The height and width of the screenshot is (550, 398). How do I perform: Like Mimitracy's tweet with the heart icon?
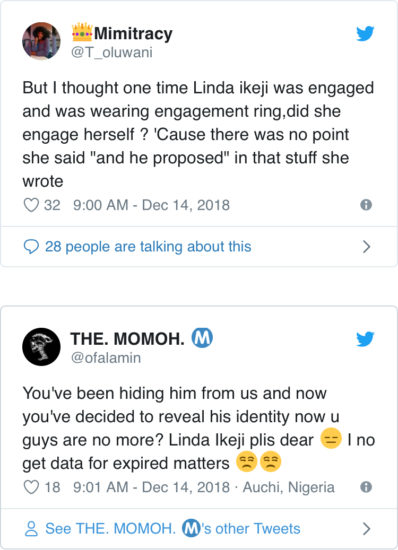tap(31, 205)
